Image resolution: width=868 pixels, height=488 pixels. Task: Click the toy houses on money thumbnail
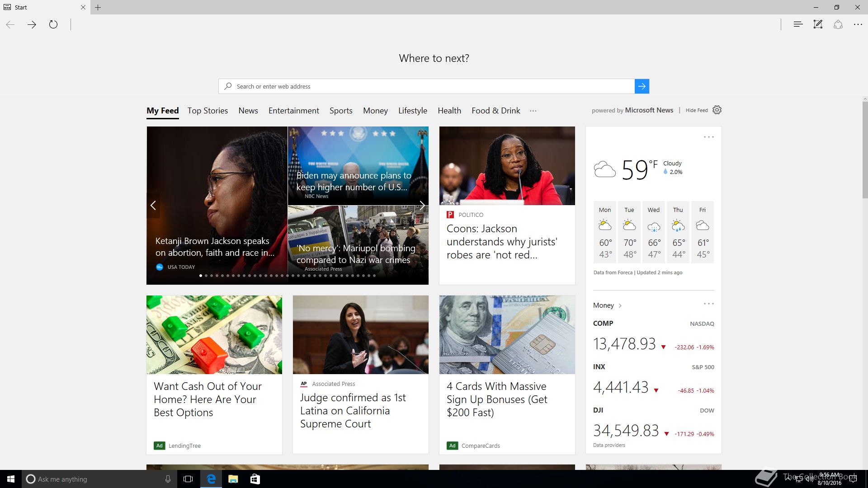click(x=214, y=335)
